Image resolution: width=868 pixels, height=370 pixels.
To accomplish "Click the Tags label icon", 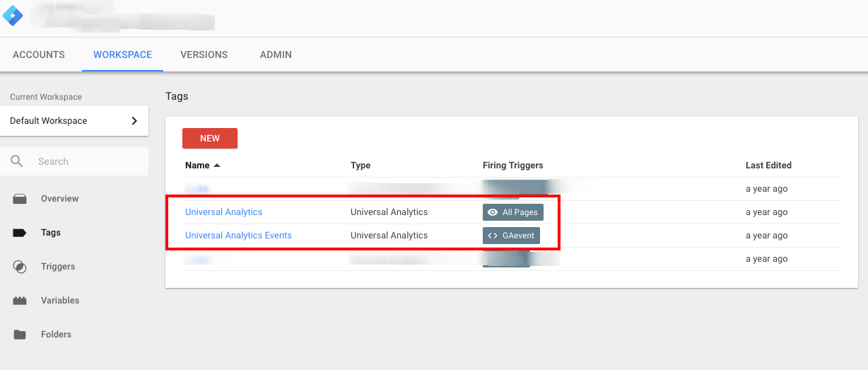I will pos(20,233).
